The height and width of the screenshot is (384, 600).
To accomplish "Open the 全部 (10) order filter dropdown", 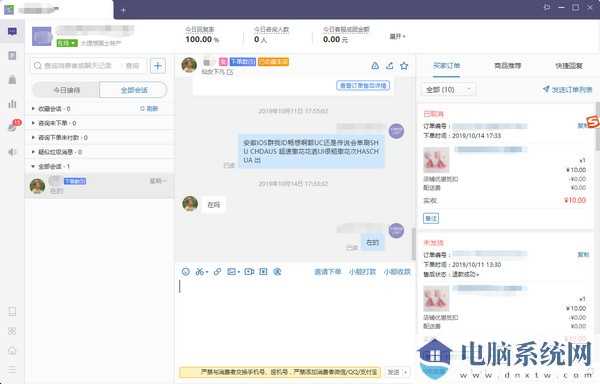I will pyautogui.click(x=448, y=89).
